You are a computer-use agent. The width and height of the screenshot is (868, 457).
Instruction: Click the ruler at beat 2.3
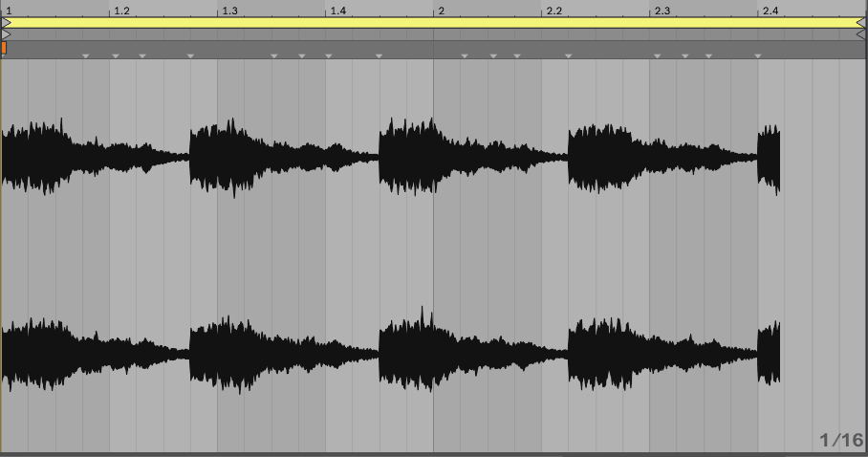tap(662, 11)
